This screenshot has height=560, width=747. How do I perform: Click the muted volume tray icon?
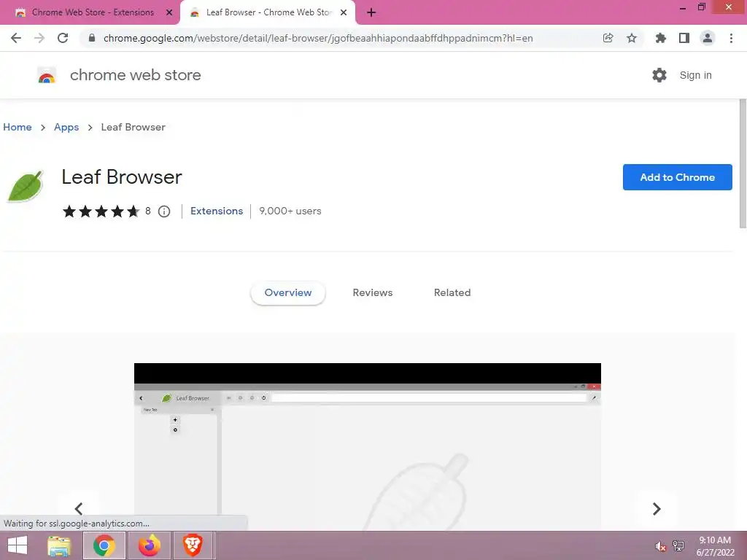(660, 546)
